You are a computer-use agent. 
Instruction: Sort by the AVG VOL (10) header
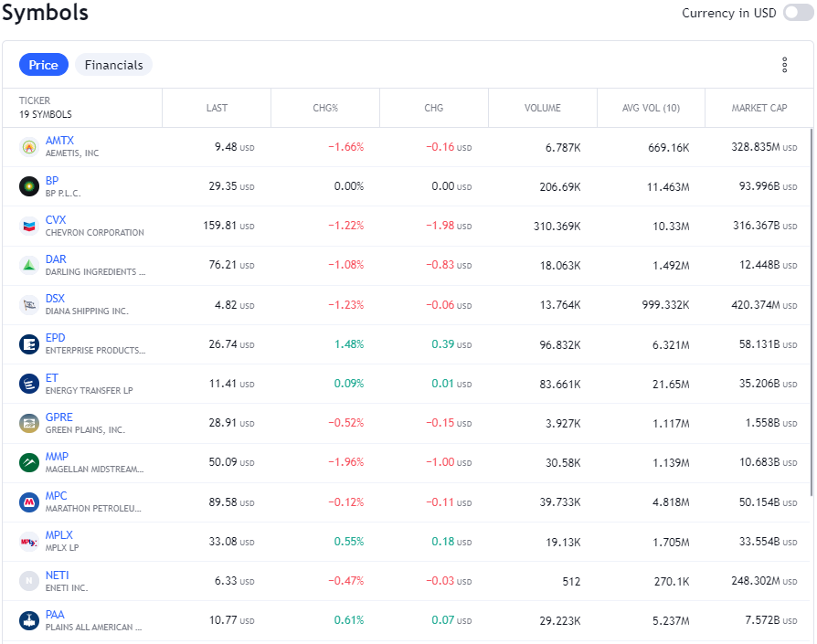(x=651, y=108)
